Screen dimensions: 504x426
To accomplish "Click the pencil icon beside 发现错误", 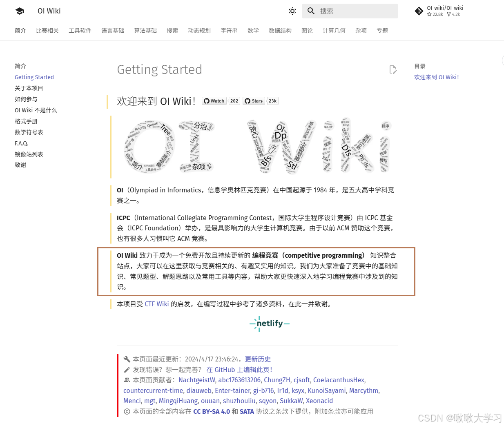I will (127, 370).
